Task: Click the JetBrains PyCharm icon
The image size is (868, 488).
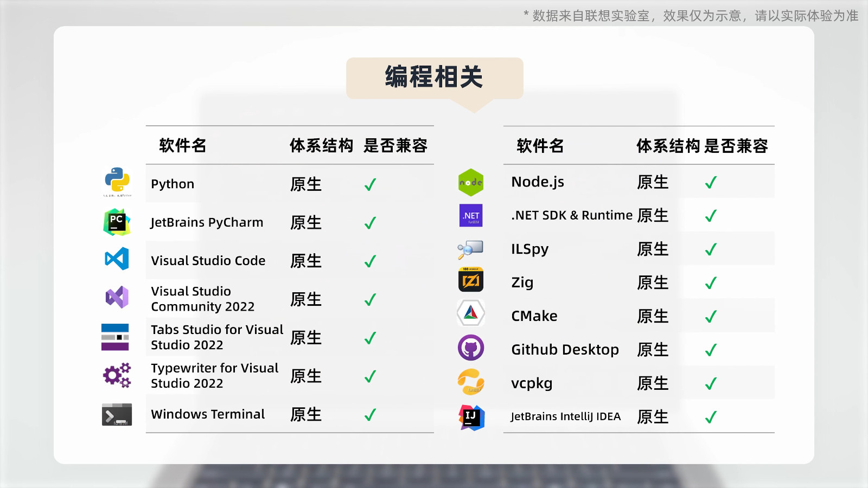Action: [117, 222]
